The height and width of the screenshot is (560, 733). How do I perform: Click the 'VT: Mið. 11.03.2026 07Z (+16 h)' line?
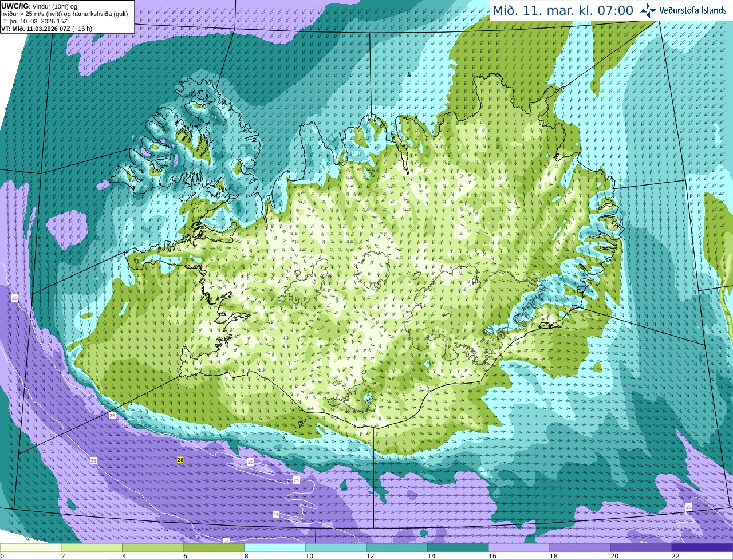46,28
